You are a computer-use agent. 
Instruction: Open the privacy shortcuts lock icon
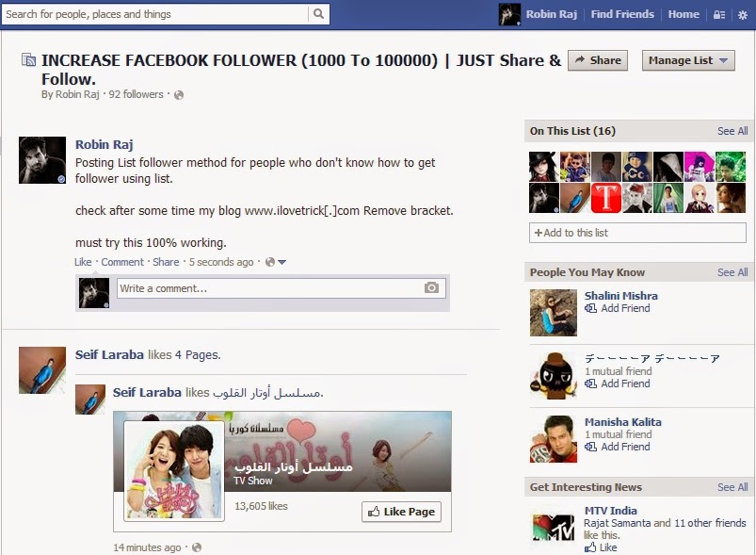pos(719,14)
